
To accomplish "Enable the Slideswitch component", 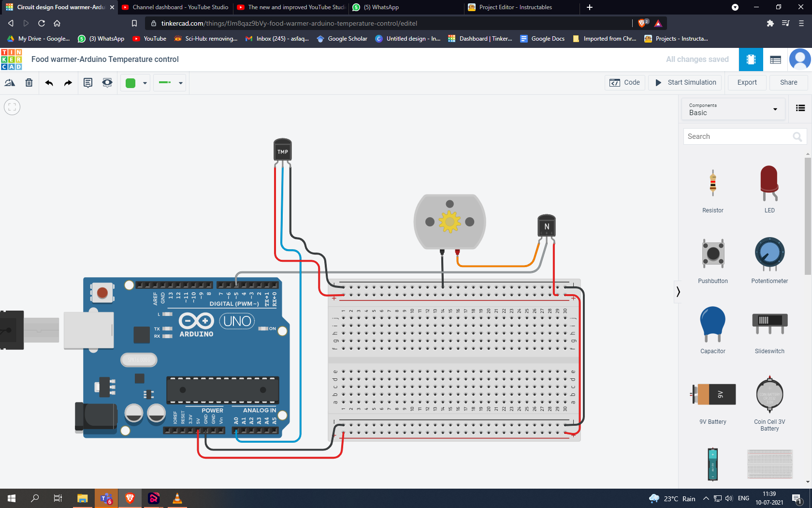I will (769, 329).
